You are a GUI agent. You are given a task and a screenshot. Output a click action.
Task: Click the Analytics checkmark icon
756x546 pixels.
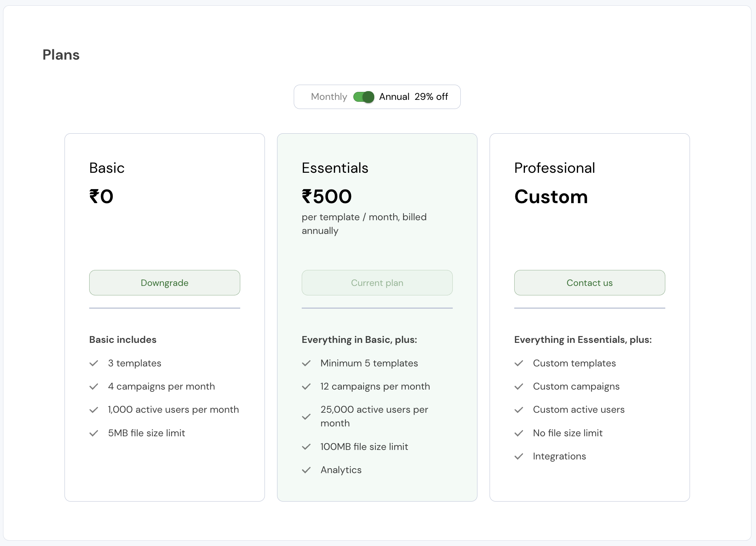point(306,470)
